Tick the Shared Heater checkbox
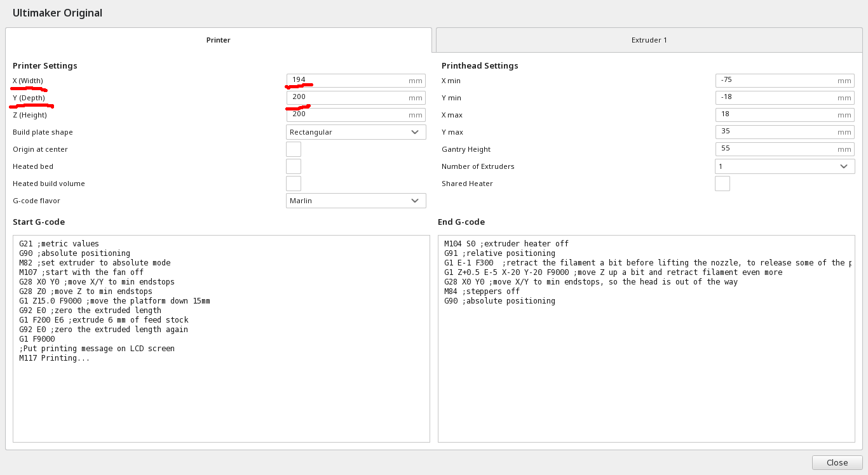 pos(722,184)
